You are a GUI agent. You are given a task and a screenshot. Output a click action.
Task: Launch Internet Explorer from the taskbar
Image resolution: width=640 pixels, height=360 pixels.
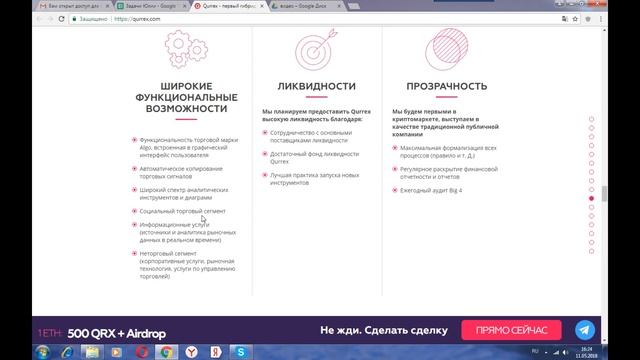click(x=67, y=352)
